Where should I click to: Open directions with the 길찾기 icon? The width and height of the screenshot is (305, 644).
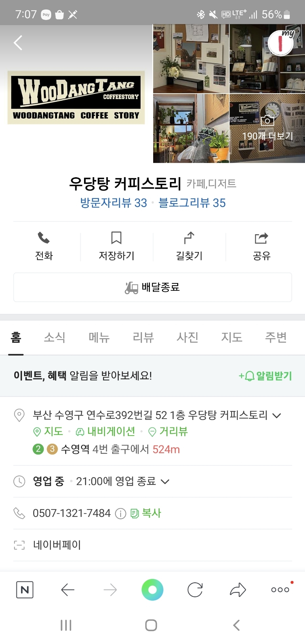point(189,238)
